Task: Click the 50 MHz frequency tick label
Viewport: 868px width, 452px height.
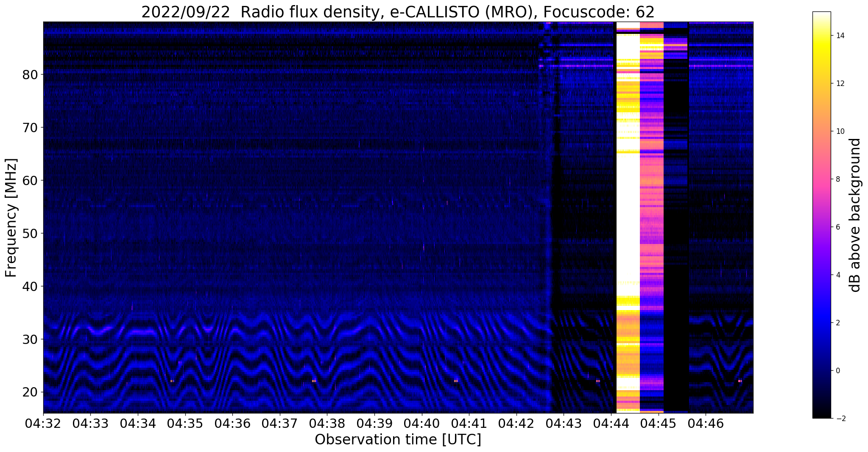Action: (30, 233)
